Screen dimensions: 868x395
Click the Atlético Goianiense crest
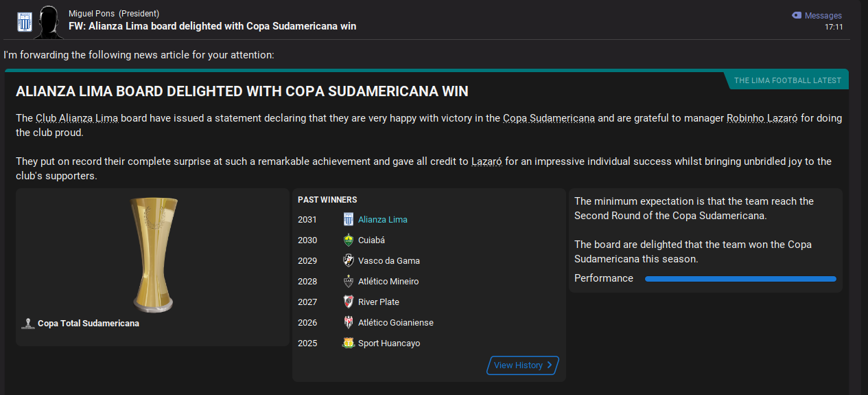click(x=349, y=323)
